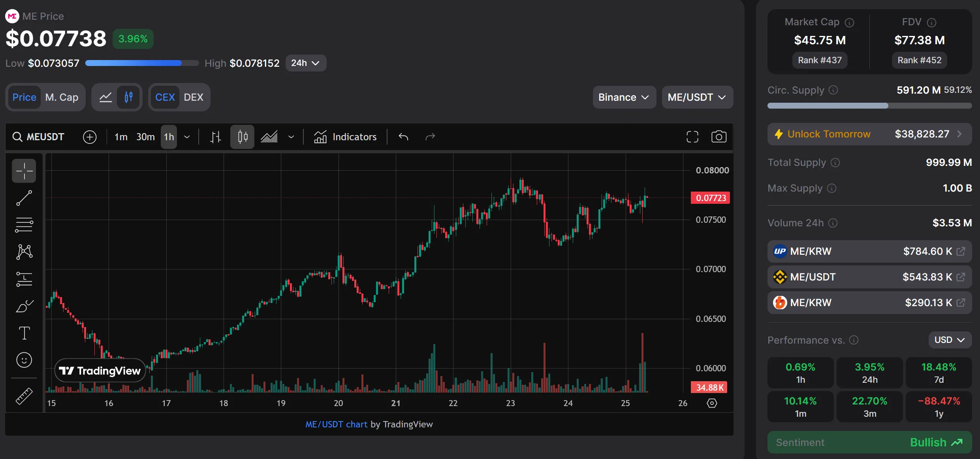The height and width of the screenshot is (459, 980).
Task: Select the Text annotation tool
Action: [24, 333]
